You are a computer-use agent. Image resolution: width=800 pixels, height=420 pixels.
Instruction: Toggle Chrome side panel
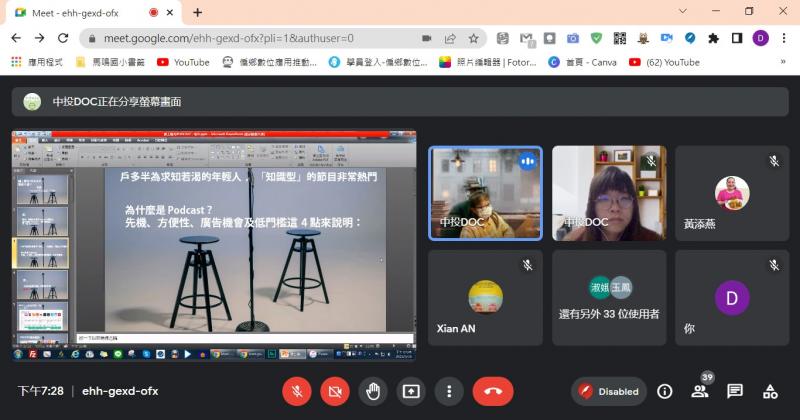(737, 38)
